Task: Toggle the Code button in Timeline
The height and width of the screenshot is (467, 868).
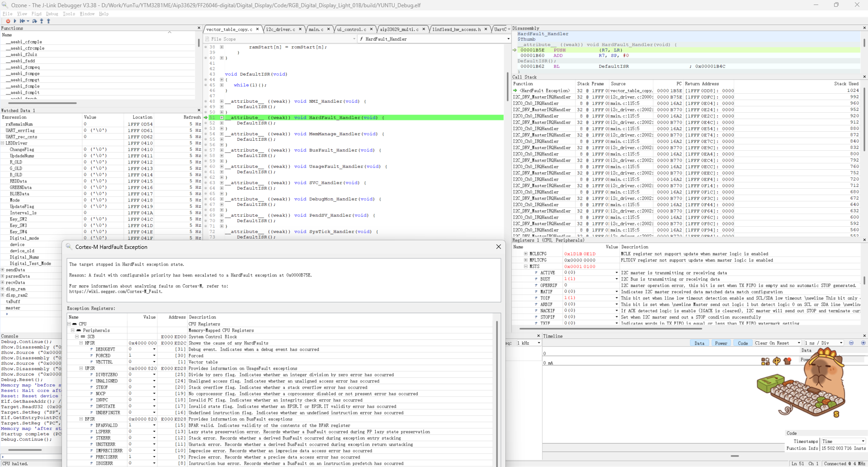Action: tap(743, 343)
